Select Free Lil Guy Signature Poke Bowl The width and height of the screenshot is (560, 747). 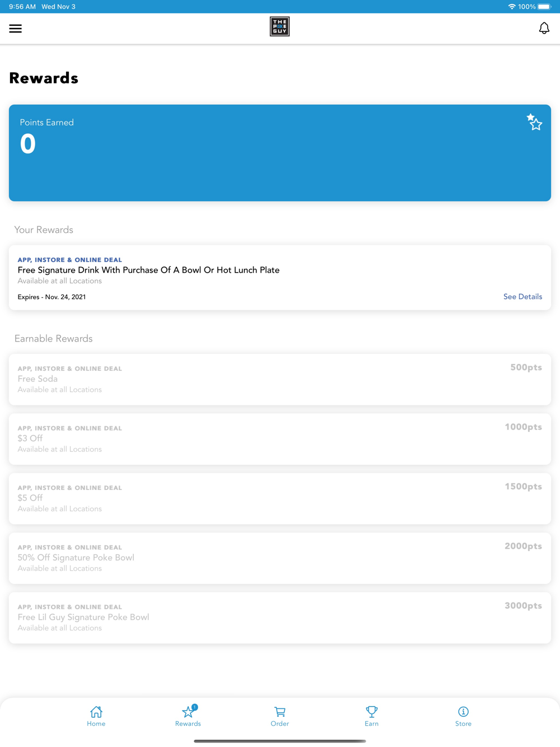279,618
